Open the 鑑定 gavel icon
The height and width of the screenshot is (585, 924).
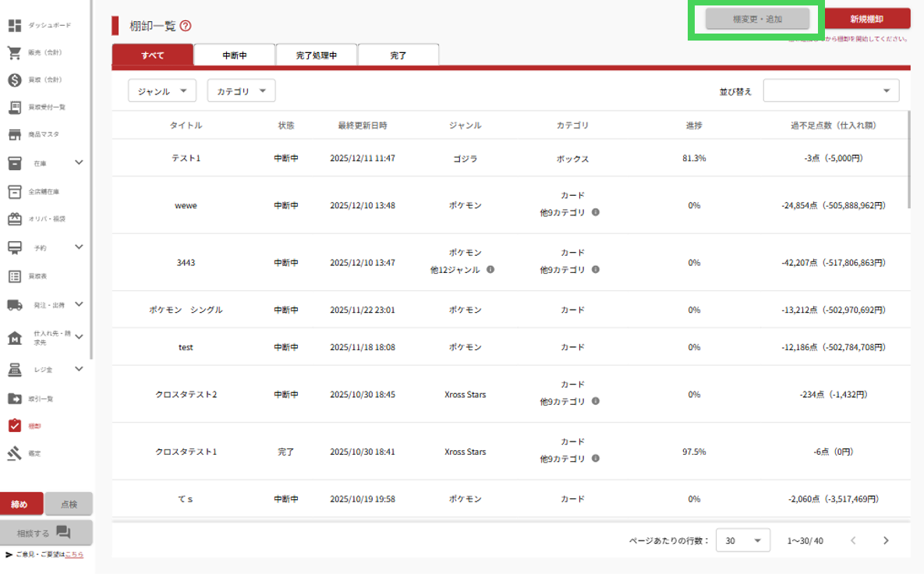[x=14, y=453]
